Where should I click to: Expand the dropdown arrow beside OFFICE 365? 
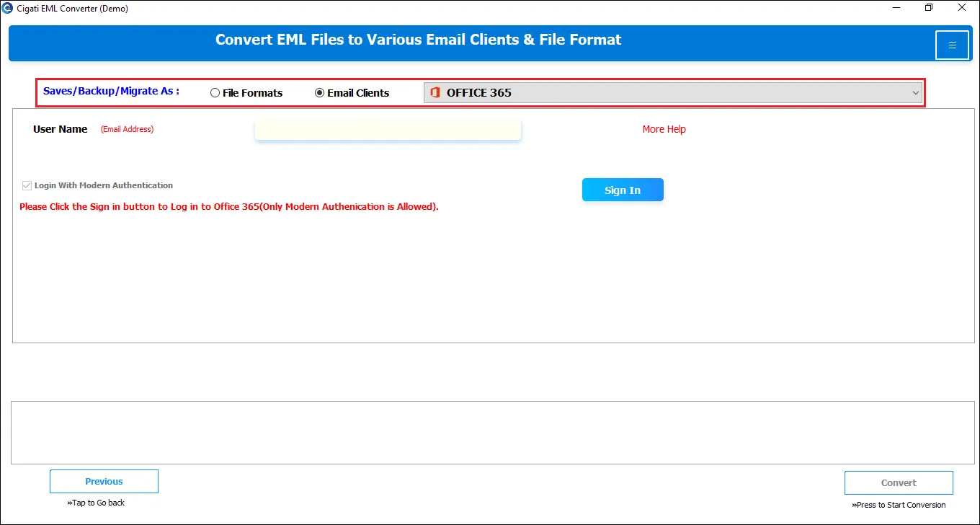click(x=916, y=93)
